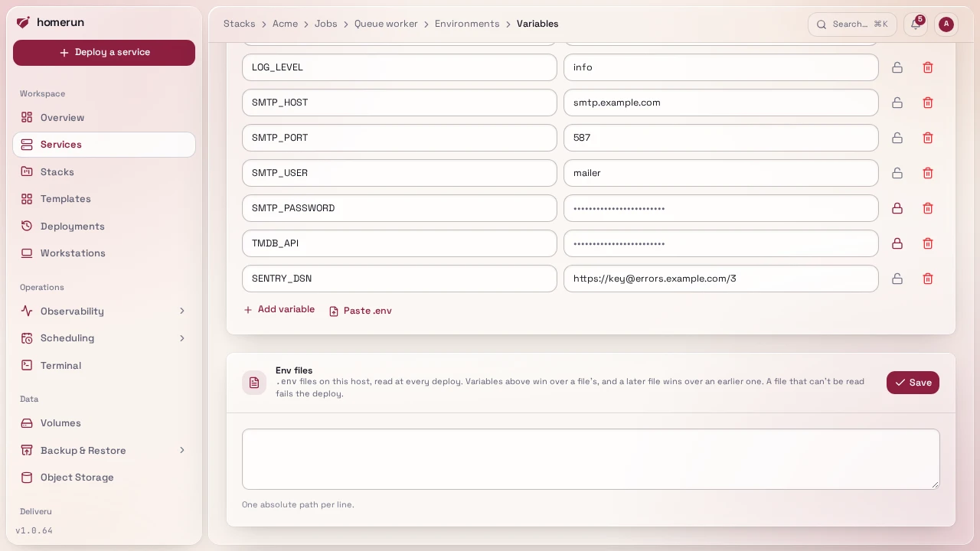Open the user avatar menu
Image resolution: width=980 pixels, height=551 pixels.
tap(946, 24)
